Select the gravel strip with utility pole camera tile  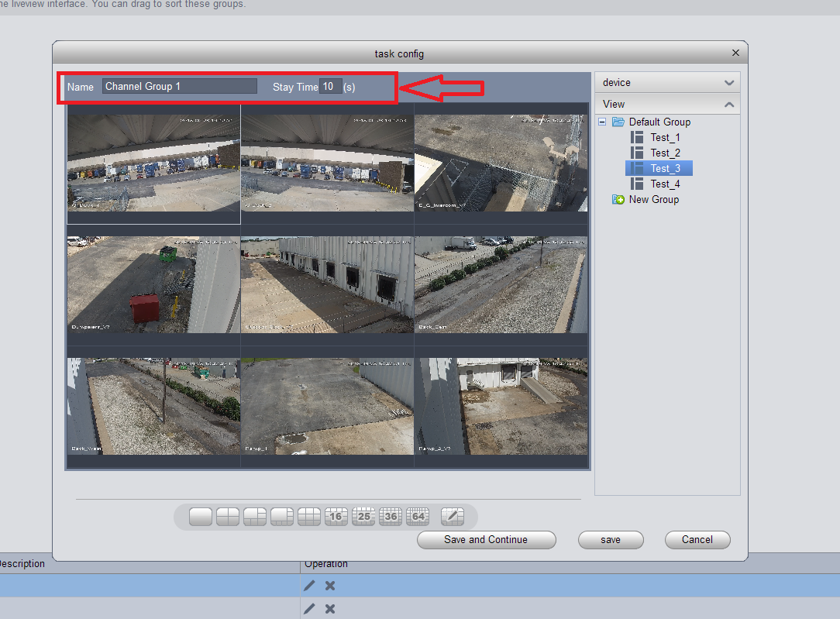tap(153, 407)
